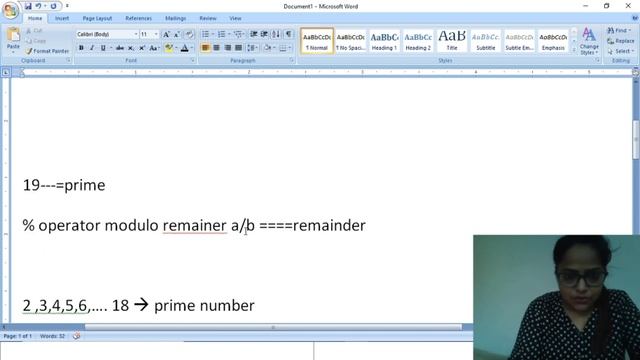Apply the No Spacing style
The width and height of the screenshot is (640, 360).
coord(351,41)
